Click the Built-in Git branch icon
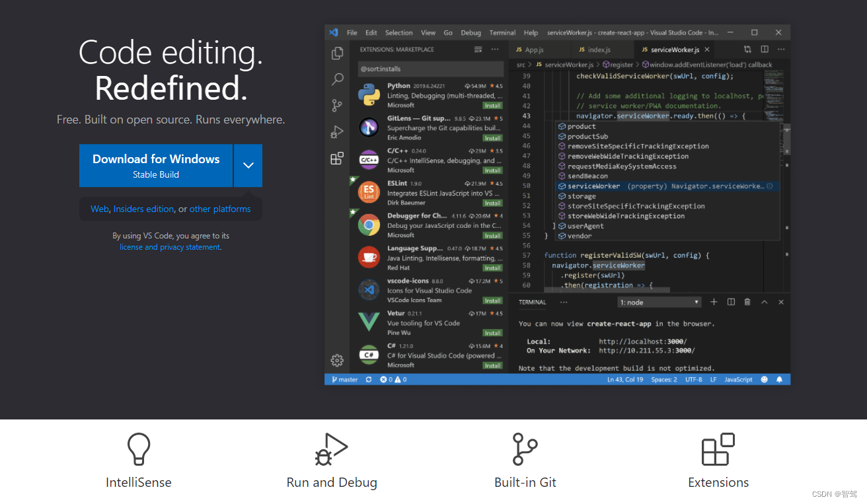The height and width of the screenshot is (504, 867). pos(525,449)
